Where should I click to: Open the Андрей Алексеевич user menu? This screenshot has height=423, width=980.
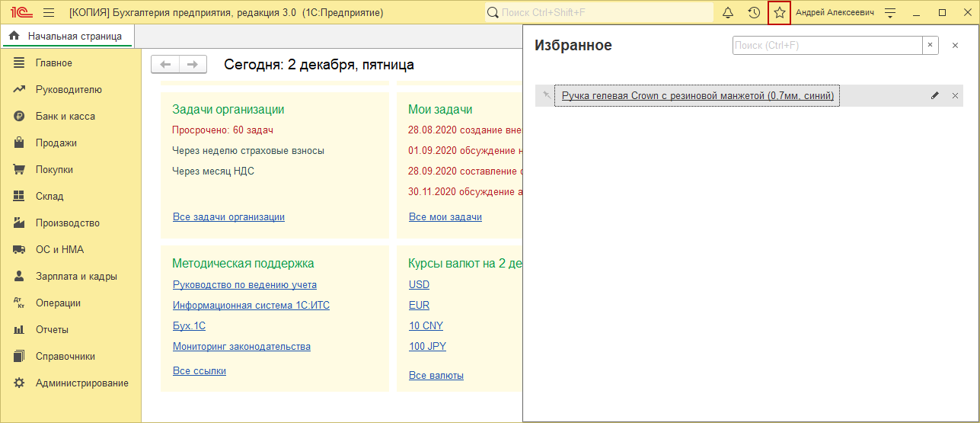(835, 13)
